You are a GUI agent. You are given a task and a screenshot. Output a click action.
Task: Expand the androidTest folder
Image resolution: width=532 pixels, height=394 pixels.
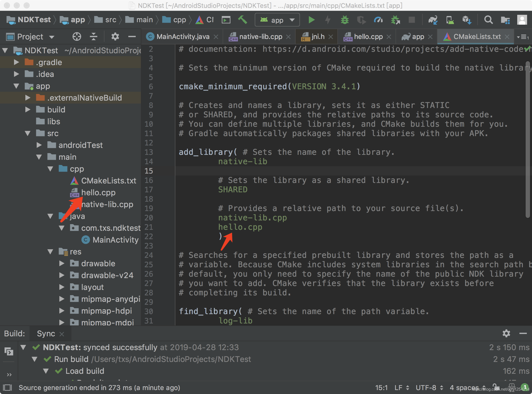point(39,145)
